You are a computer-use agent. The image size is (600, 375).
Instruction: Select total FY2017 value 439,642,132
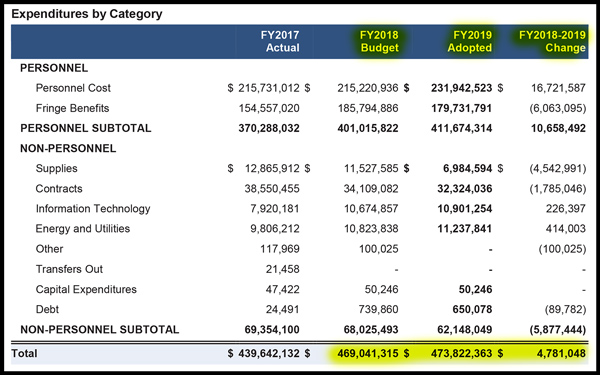[x=269, y=353]
